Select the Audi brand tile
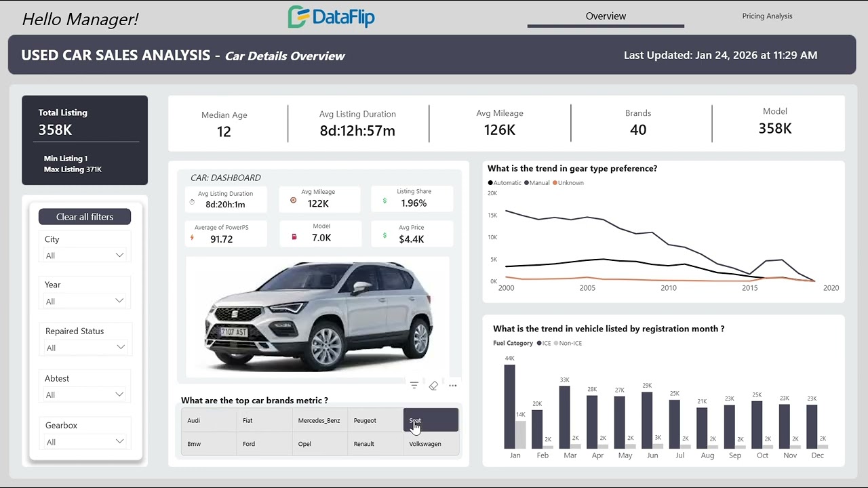 tap(209, 420)
